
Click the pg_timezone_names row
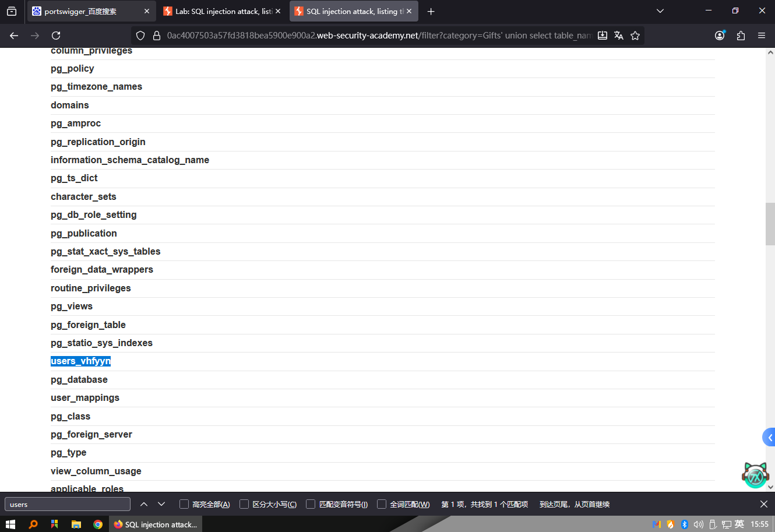click(x=382, y=87)
